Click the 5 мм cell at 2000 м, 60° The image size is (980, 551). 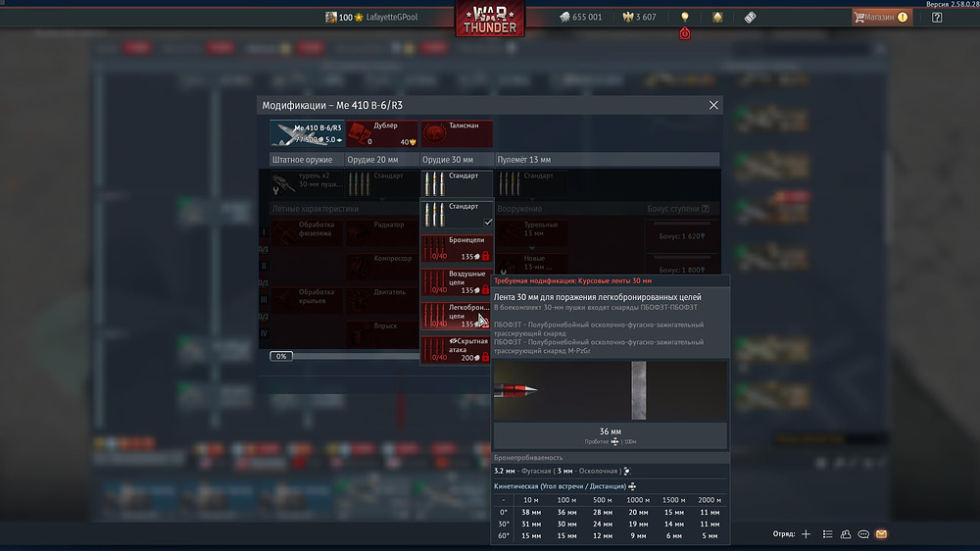click(710, 536)
